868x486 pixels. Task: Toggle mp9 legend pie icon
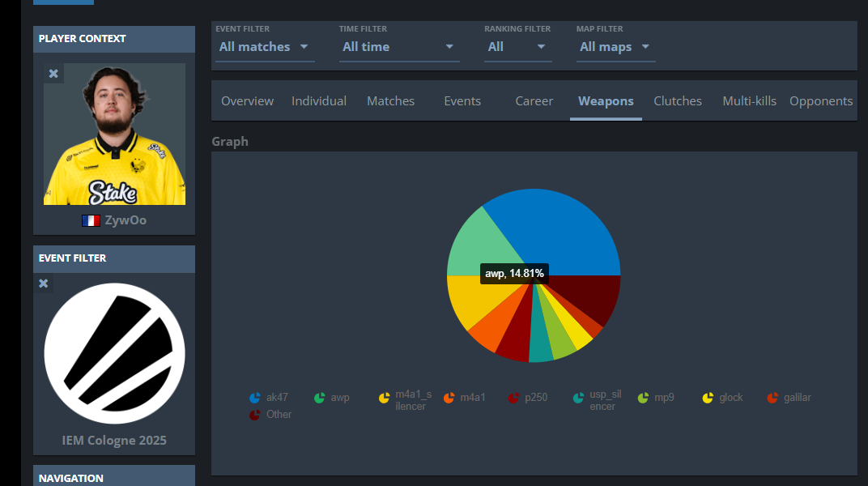[x=643, y=398]
